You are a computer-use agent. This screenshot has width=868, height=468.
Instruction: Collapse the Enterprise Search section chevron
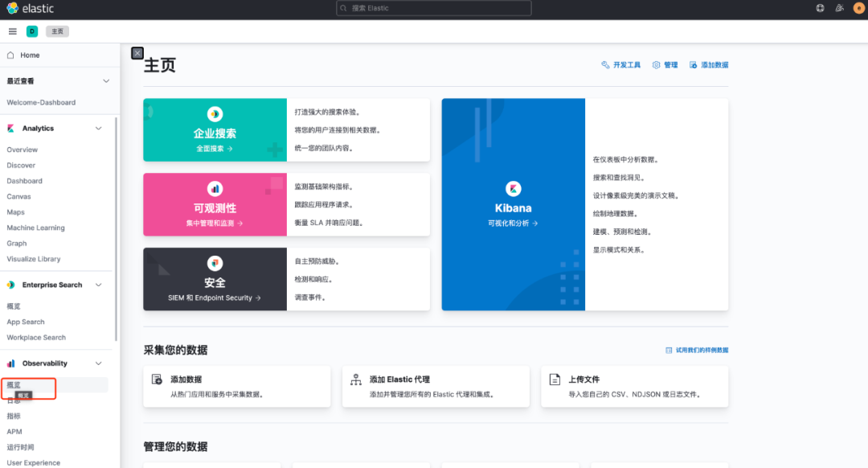99,285
